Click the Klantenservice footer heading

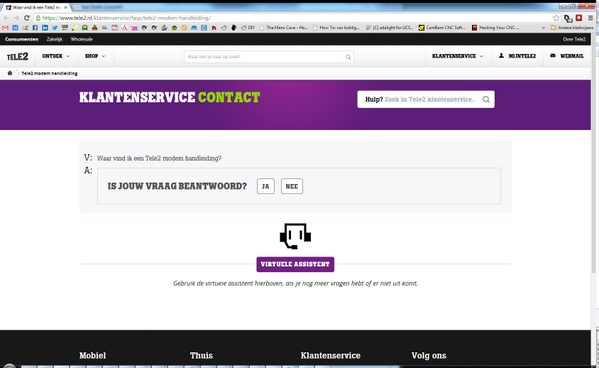[330, 355]
